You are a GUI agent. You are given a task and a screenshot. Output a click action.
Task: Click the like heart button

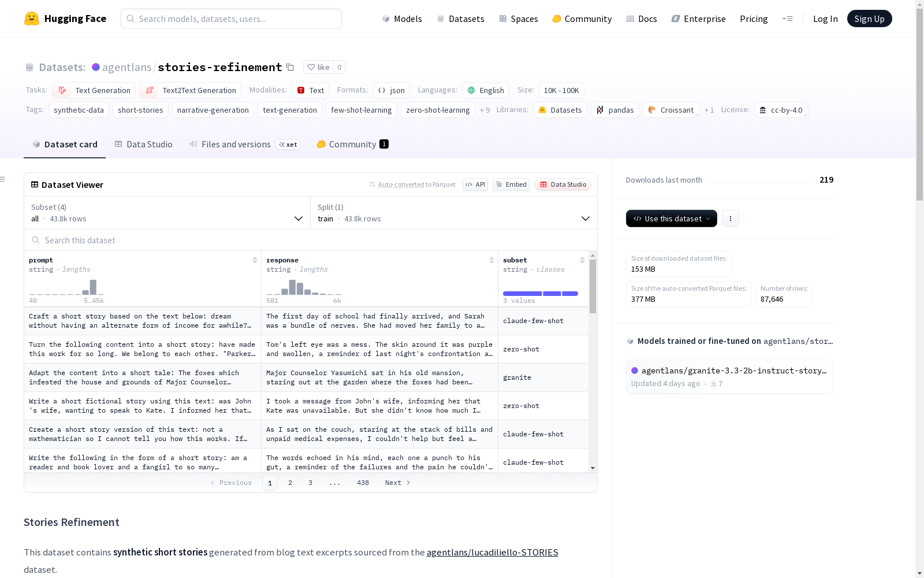(x=318, y=67)
